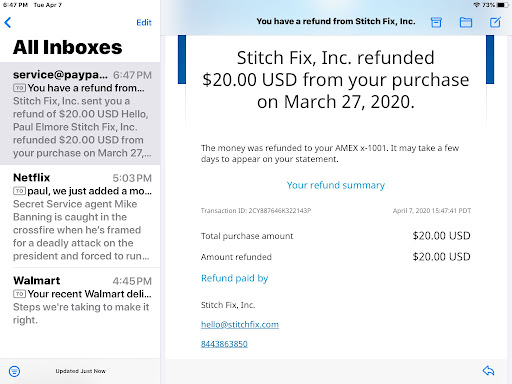Tap the All Inboxes heading
Screen dimensions: 512x384
[68, 47]
